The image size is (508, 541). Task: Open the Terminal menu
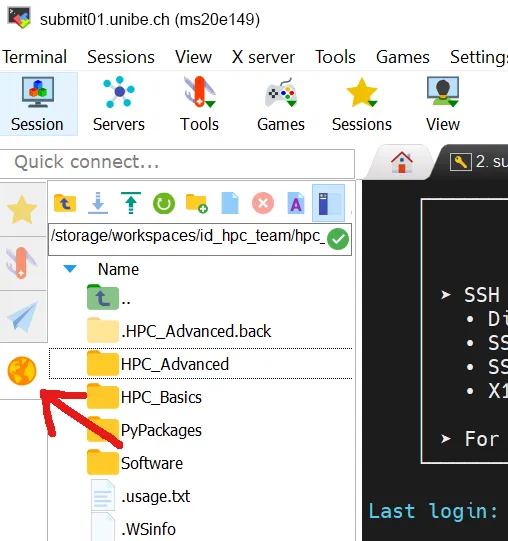click(35, 57)
